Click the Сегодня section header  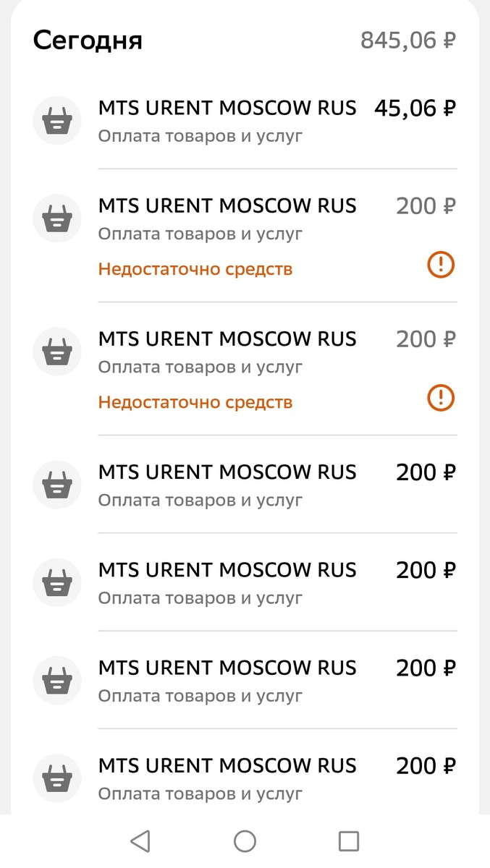[x=87, y=40]
